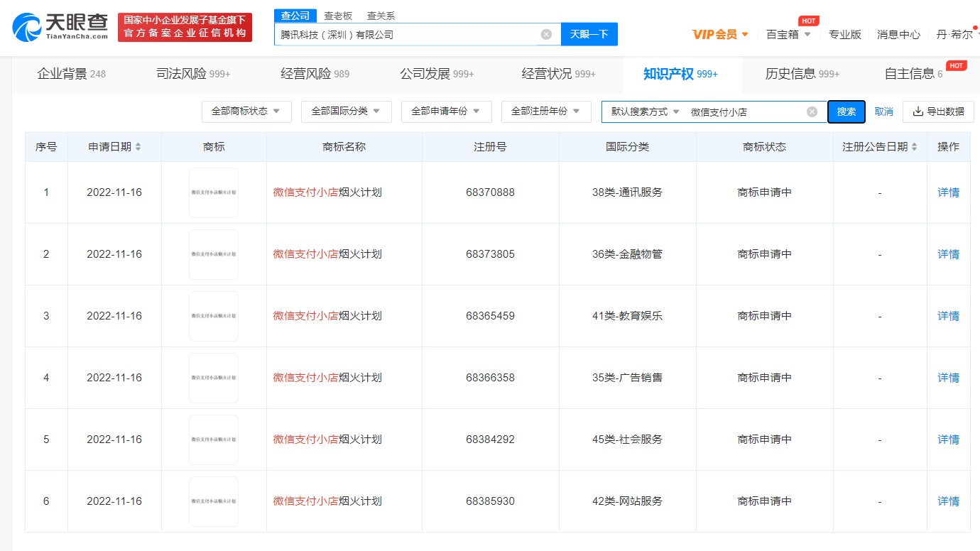The image size is (980, 551).
Task: Click the trademark thumbnail in row 1
Action: pos(214,192)
